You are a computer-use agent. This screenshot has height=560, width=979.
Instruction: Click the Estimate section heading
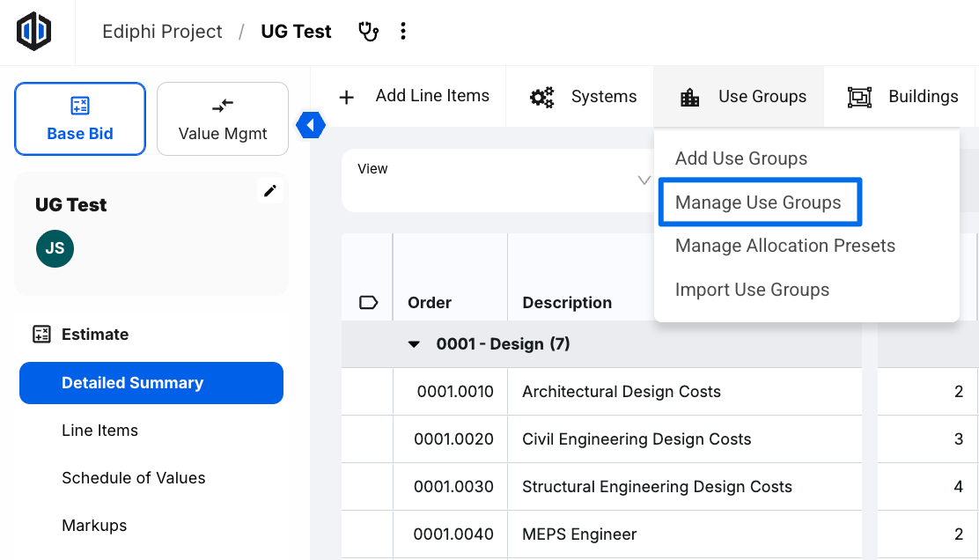[95, 334]
